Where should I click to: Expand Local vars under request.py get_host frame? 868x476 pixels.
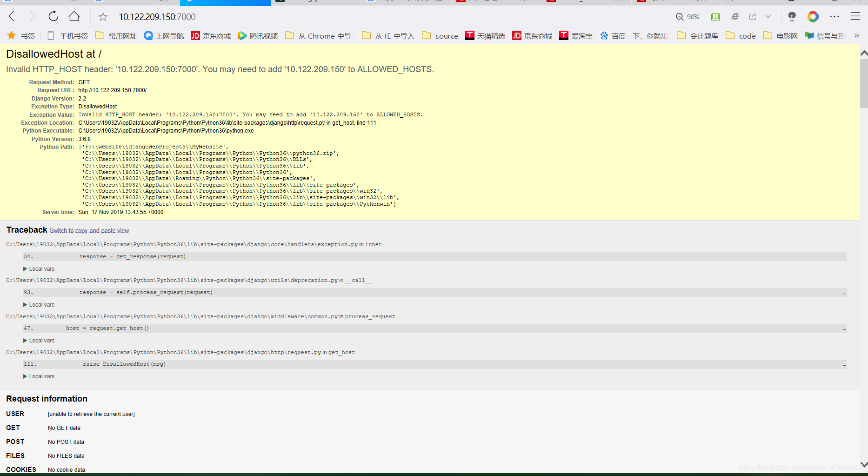[x=39, y=376]
